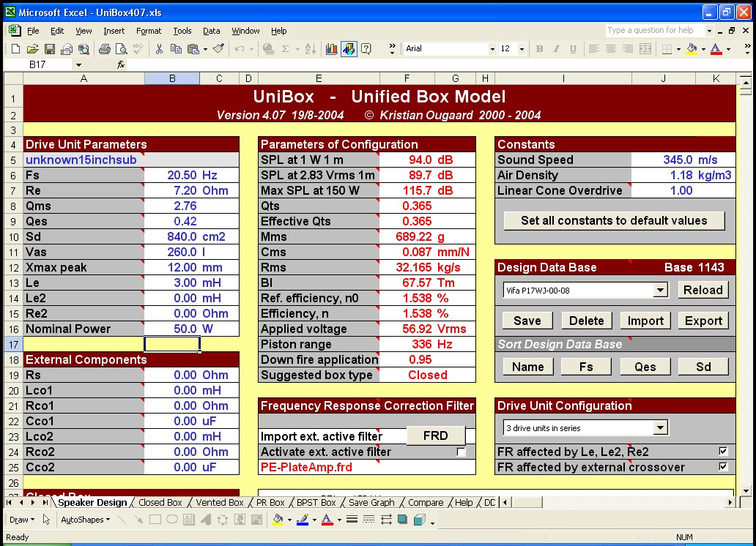Image resolution: width=756 pixels, height=546 pixels.
Task: Open the 3 drive units in series dropdown
Action: [660, 427]
